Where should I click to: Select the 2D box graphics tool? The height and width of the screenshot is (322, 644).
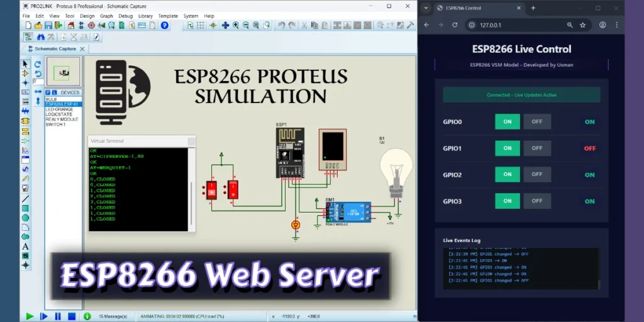25,209
